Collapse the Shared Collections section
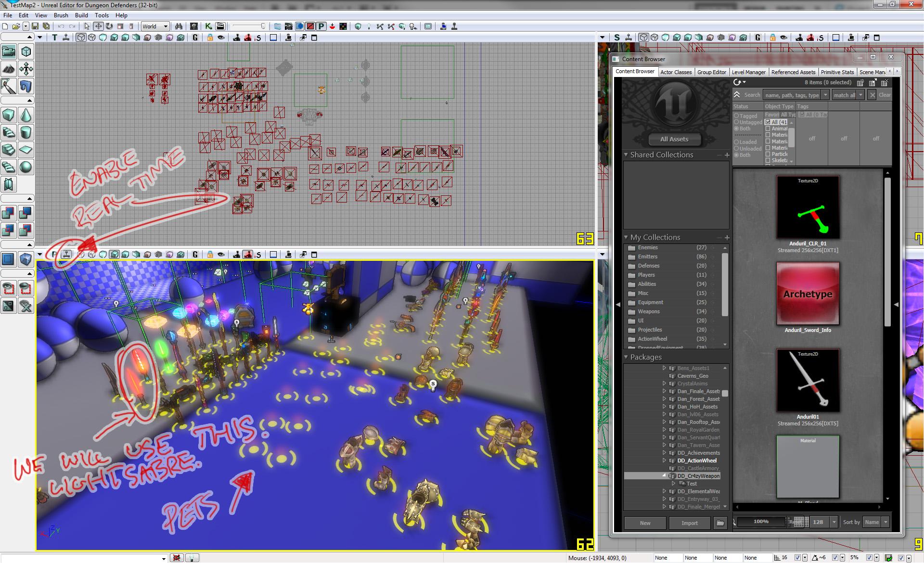Viewport: 924px width, 563px height. tap(626, 155)
